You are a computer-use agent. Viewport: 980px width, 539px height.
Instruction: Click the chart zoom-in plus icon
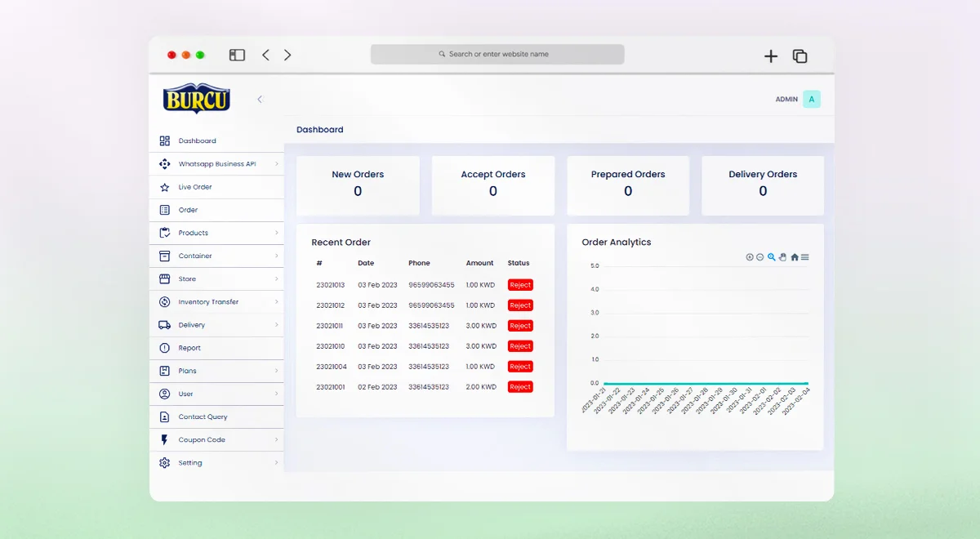coord(750,257)
